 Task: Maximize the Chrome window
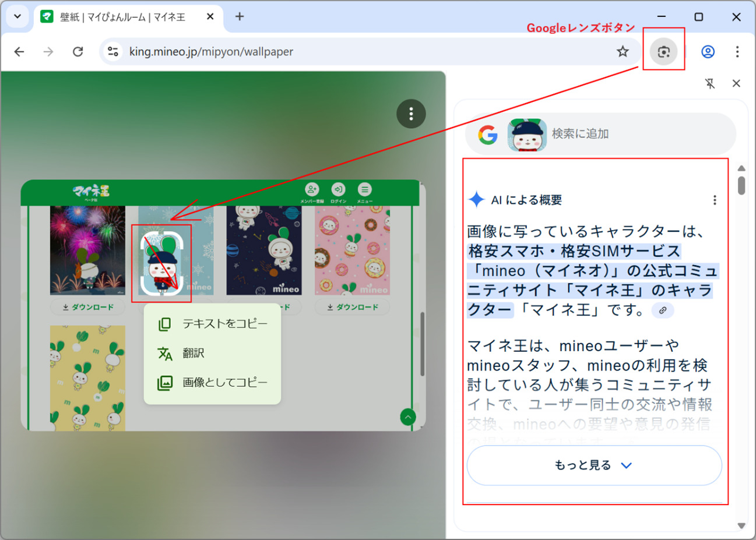[x=698, y=16]
